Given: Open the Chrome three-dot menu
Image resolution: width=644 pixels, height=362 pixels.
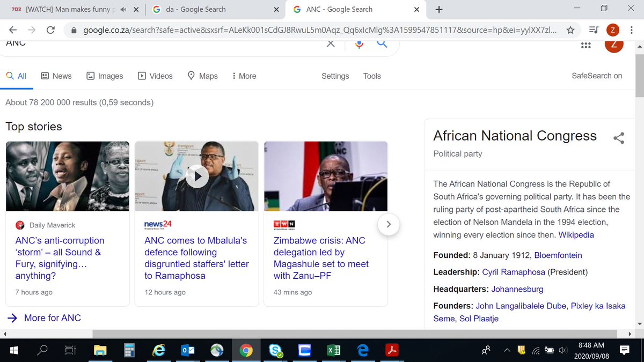Looking at the screenshot, I should (633, 30).
